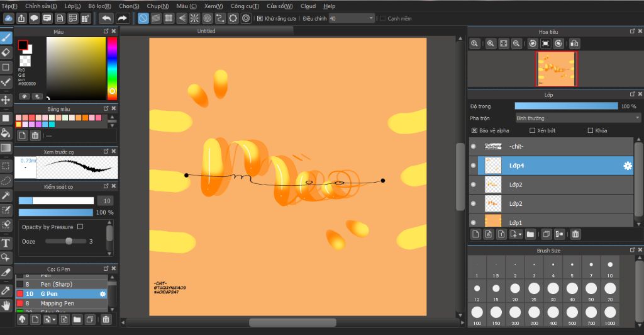Switch to the Untitled canvas tab
The height and width of the screenshot is (335, 644).
pos(206,31)
